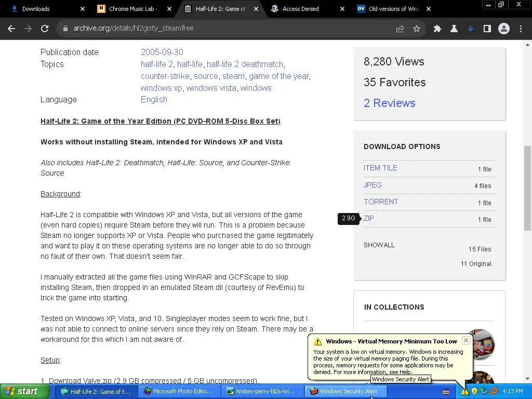Click SHOW ALL download files
Image resolution: width=532 pixels, height=399 pixels.
tap(379, 245)
